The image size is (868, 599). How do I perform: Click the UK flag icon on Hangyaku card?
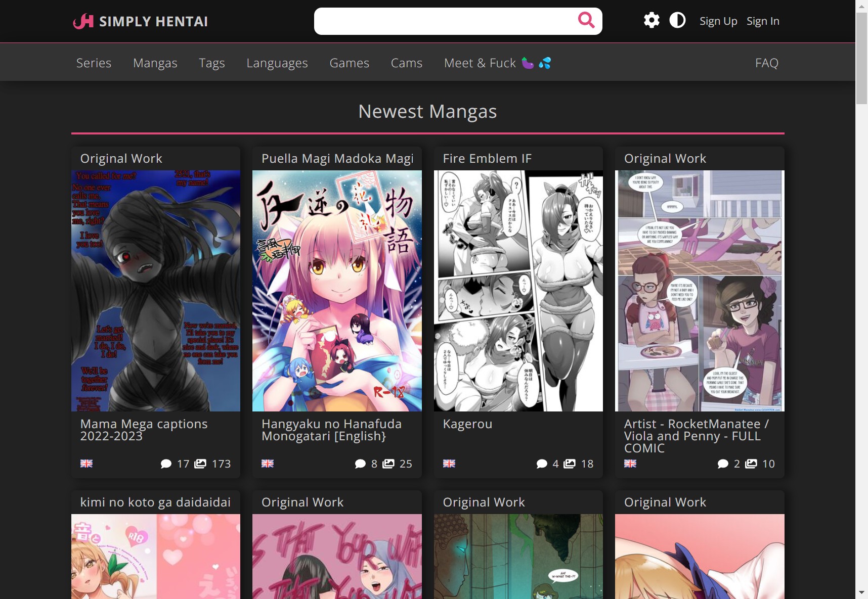click(x=268, y=464)
